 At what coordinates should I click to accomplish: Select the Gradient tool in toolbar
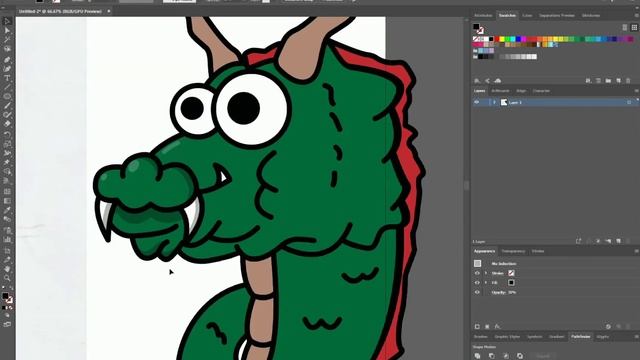coord(7,201)
